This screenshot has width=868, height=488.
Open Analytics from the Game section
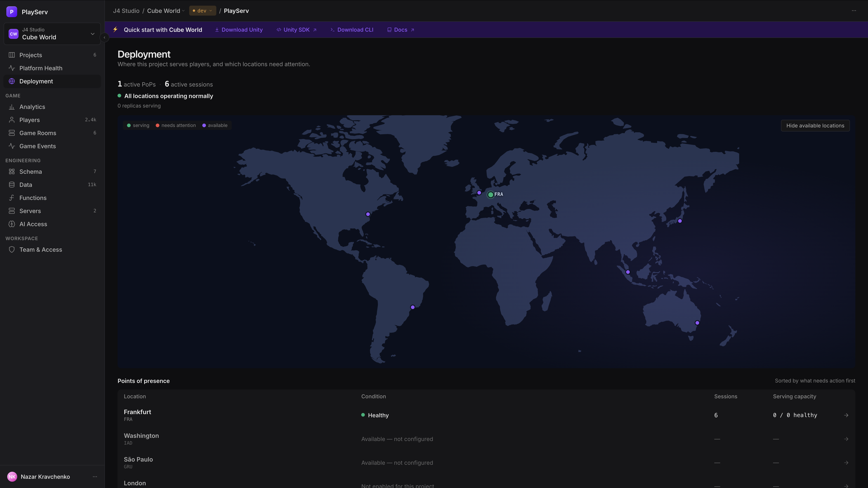pyautogui.click(x=52, y=107)
